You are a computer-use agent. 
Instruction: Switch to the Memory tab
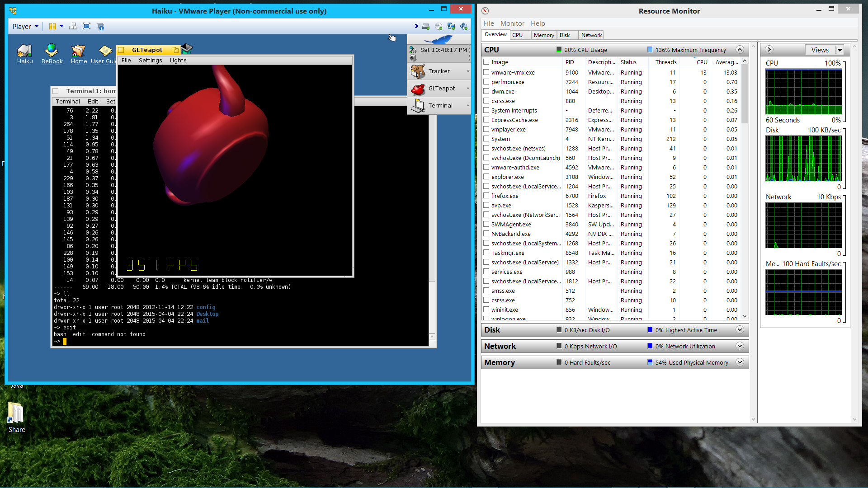(x=543, y=35)
